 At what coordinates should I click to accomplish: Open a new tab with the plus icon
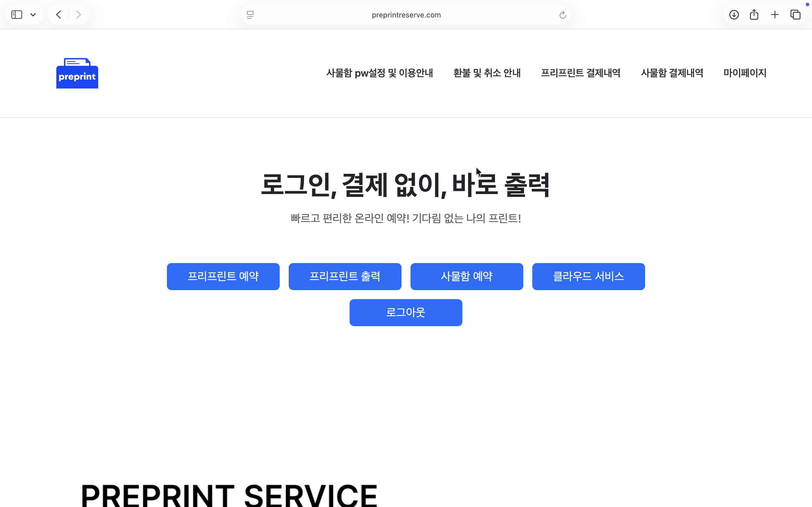coord(775,14)
